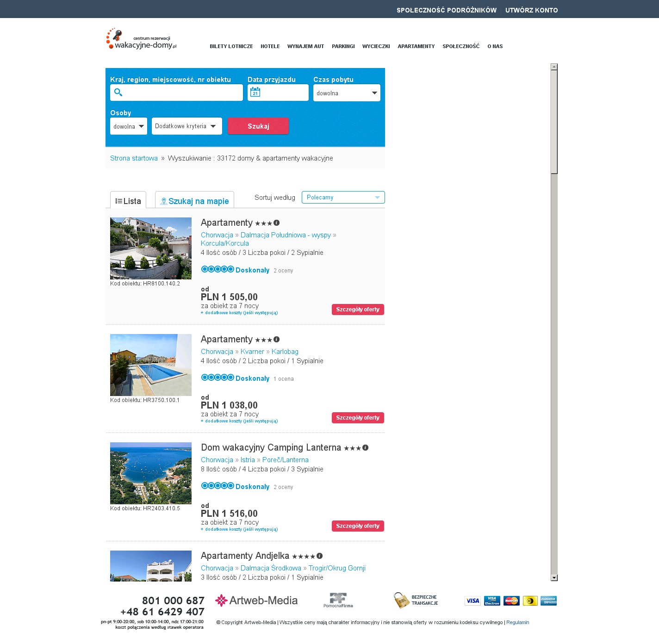This screenshot has width=659, height=644.
Task: Open the Osoby dropdown
Action: pos(129,126)
